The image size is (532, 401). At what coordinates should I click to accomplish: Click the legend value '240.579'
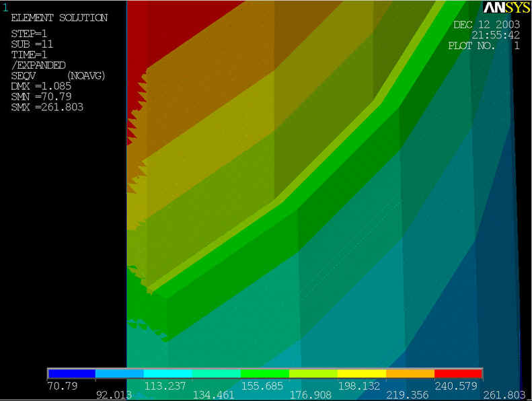click(456, 386)
